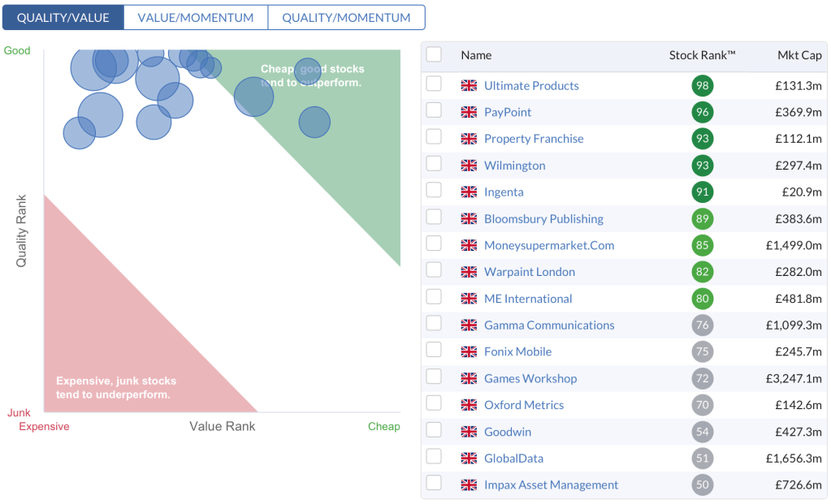Select the Games Workshop row checkbox

(434, 377)
